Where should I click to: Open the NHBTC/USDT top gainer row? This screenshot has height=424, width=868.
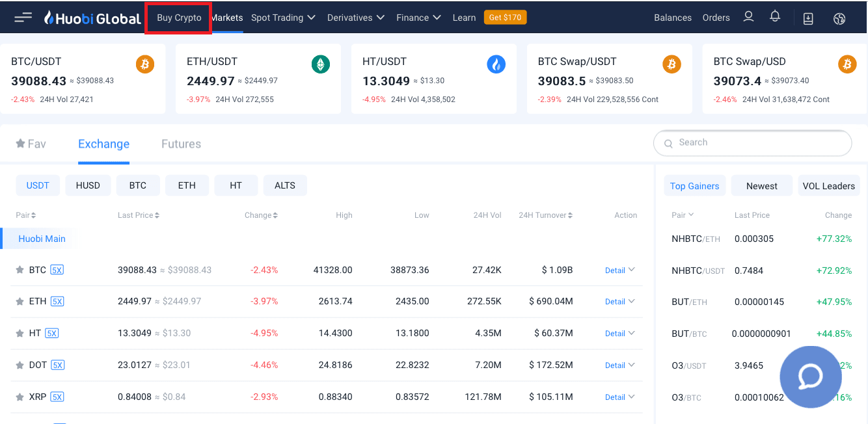pyautogui.click(x=762, y=271)
